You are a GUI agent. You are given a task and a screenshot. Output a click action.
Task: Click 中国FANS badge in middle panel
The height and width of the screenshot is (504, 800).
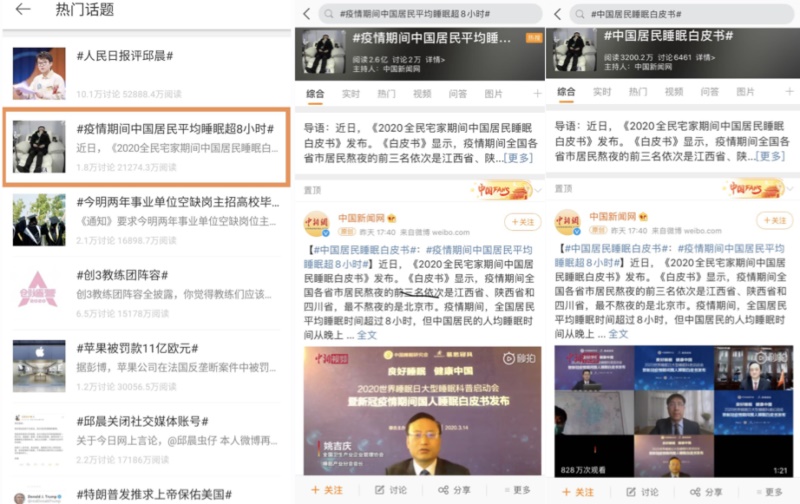click(x=503, y=190)
